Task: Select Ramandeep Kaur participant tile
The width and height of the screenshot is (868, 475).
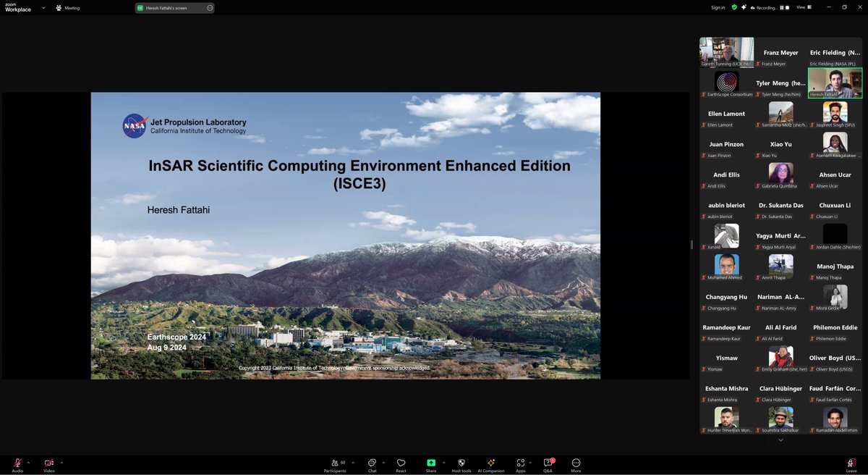Action: click(x=726, y=328)
